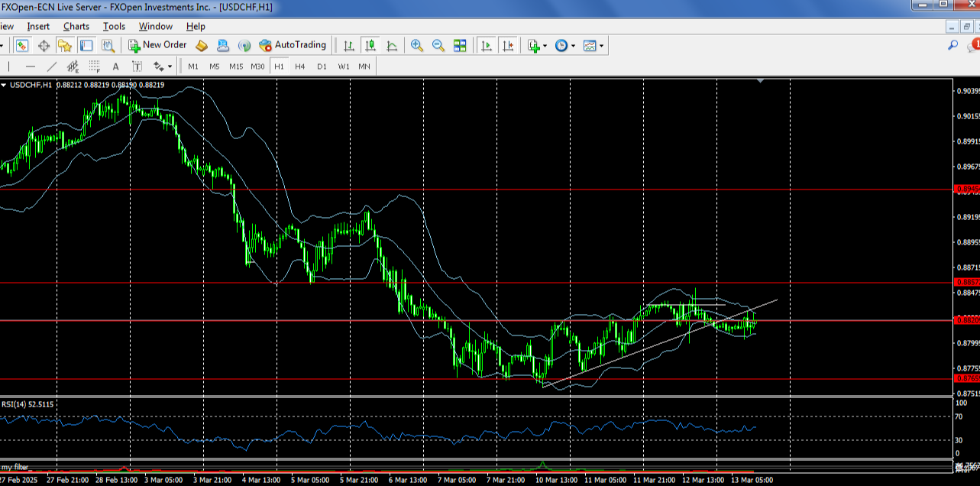
Task: Select the Vertical Line drawing tool
Action: pyautogui.click(x=9, y=66)
